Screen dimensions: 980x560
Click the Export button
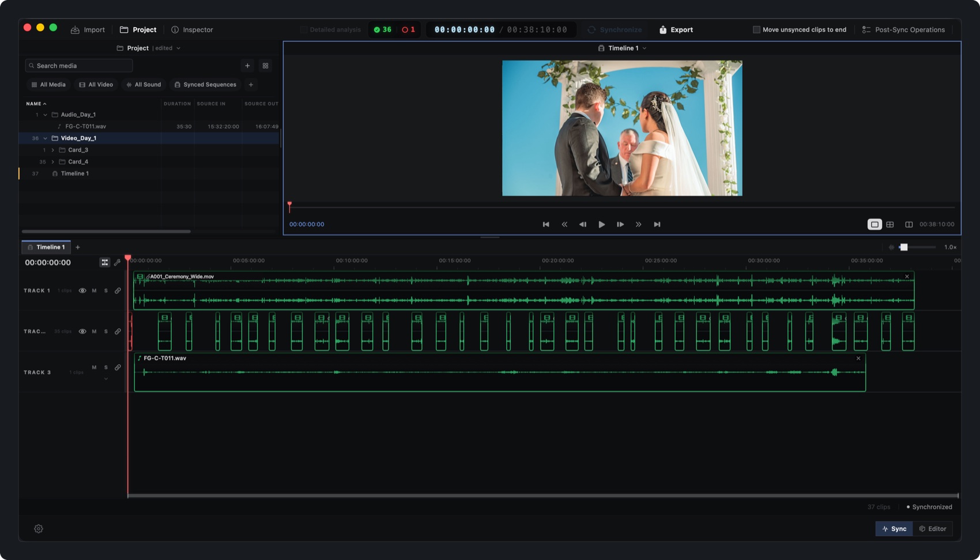coord(676,30)
